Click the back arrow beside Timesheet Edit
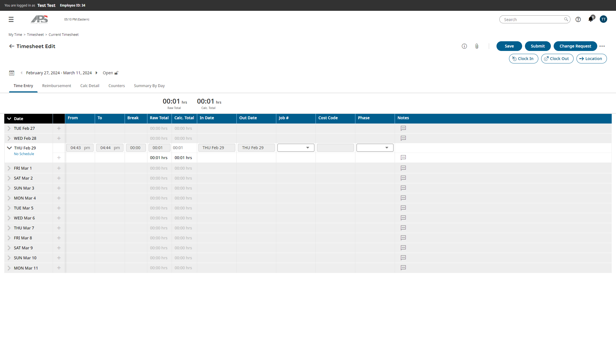 click(12, 46)
